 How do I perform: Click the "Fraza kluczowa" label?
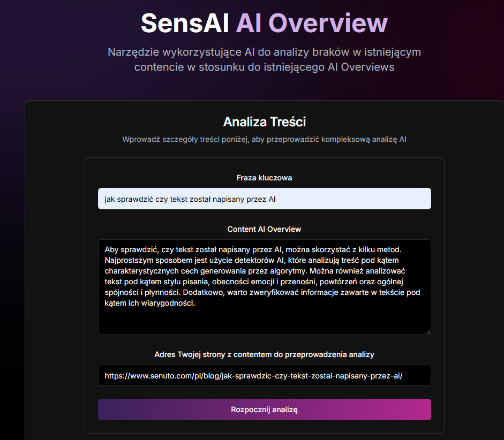pos(264,178)
